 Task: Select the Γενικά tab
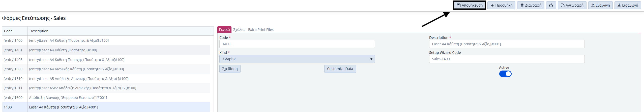[224, 30]
